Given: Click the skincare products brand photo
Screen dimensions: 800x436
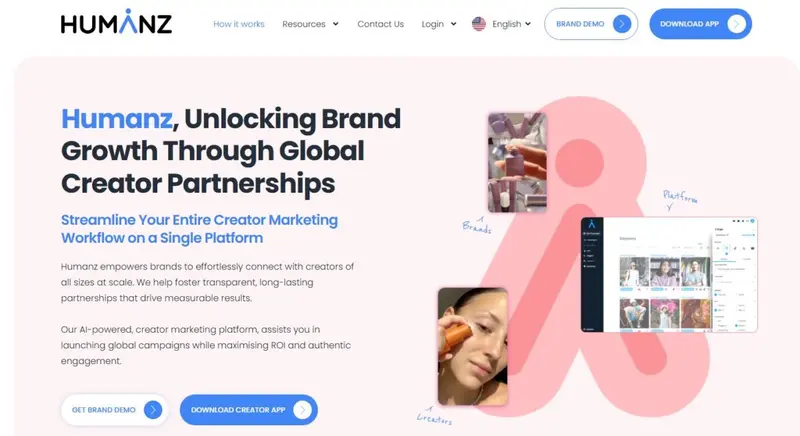Looking at the screenshot, I should pos(517,162).
